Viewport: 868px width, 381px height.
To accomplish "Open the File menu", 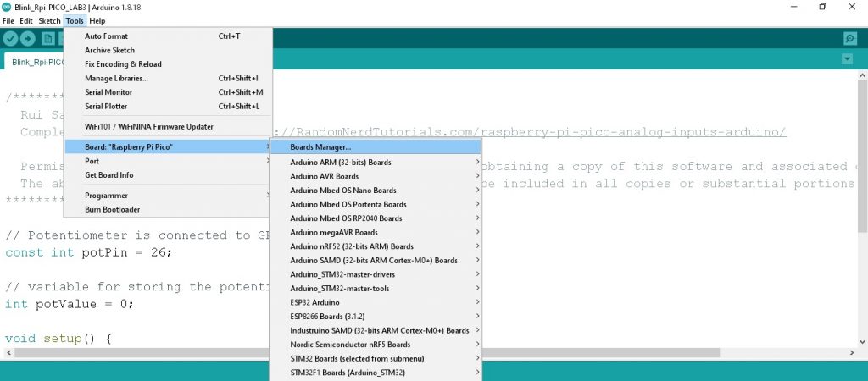I will click(x=8, y=21).
